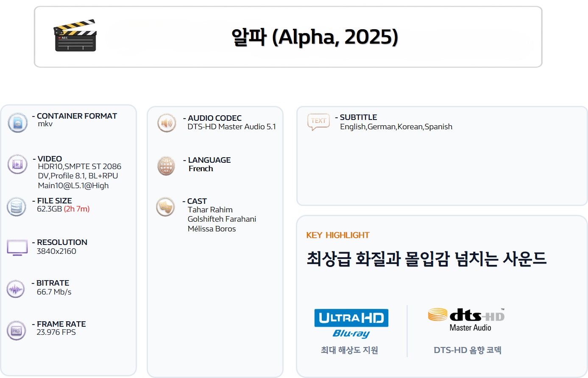Click the CONTAINER FORMAT label
The image size is (588, 378).
pos(77,116)
